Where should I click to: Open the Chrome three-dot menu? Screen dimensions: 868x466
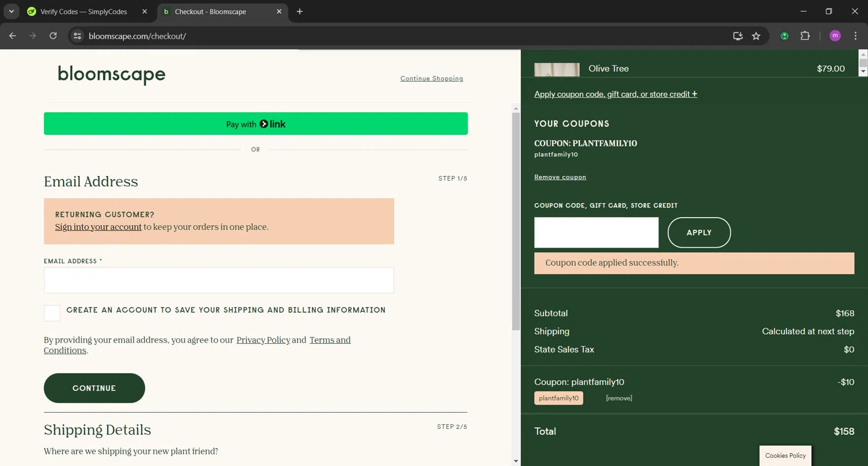[x=855, y=36]
